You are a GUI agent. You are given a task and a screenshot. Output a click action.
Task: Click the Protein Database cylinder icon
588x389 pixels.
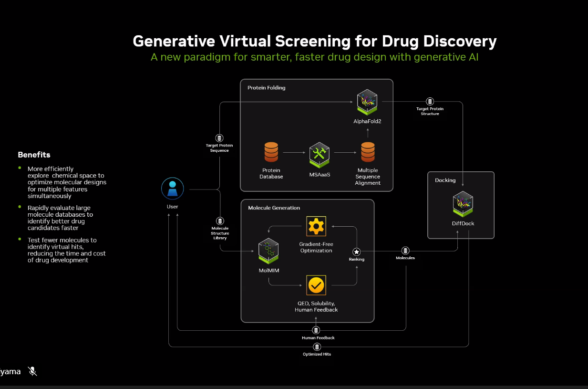click(x=271, y=152)
